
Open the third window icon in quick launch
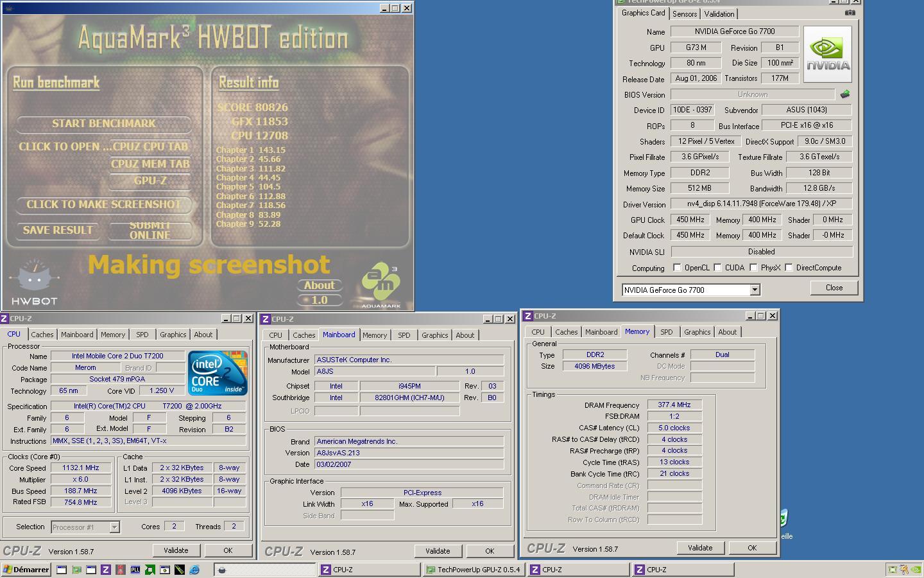91,570
